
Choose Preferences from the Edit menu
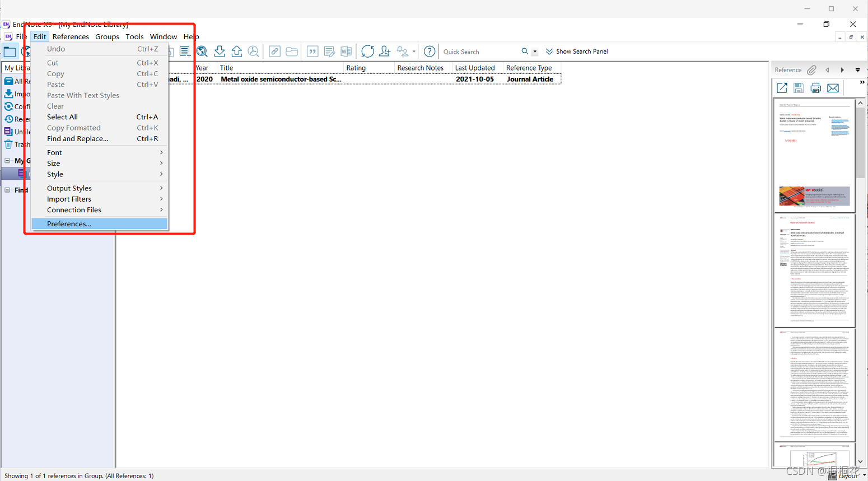[69, 223]
